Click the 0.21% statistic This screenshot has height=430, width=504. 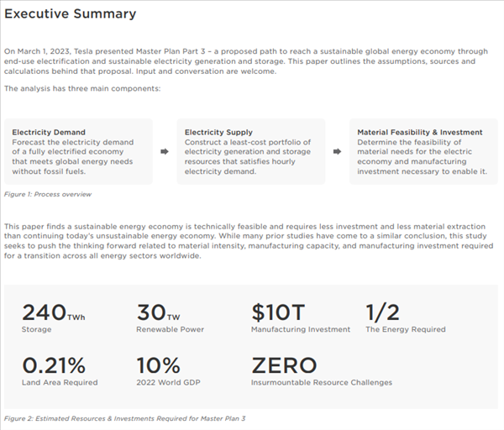tap(54, 365)
